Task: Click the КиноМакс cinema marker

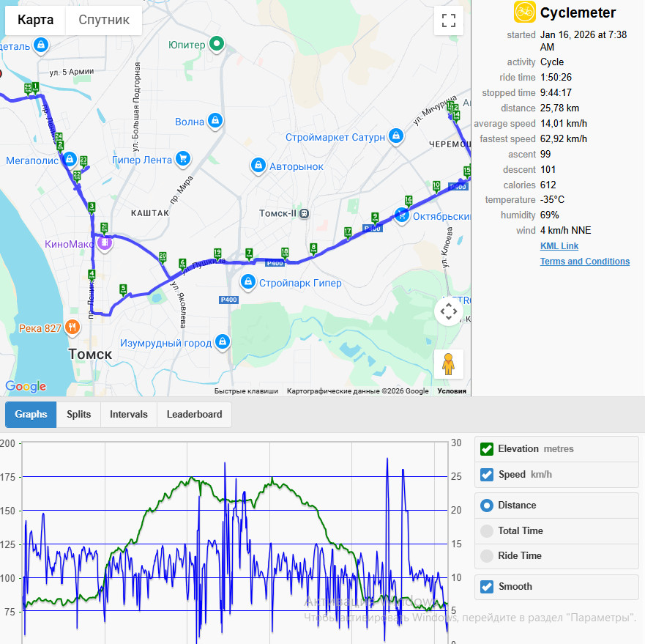Action: 105,243
